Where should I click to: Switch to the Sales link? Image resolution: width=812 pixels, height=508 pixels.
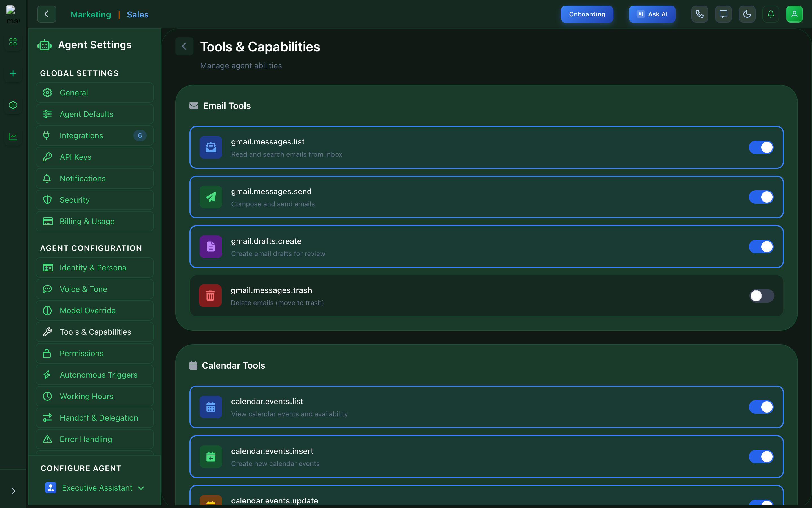click(x=138, y=14)
